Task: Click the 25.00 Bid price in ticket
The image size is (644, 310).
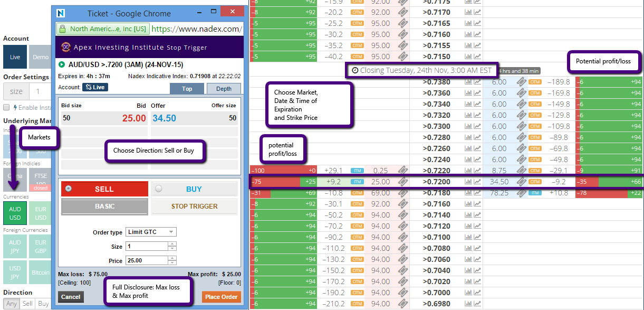Action: 134,118
